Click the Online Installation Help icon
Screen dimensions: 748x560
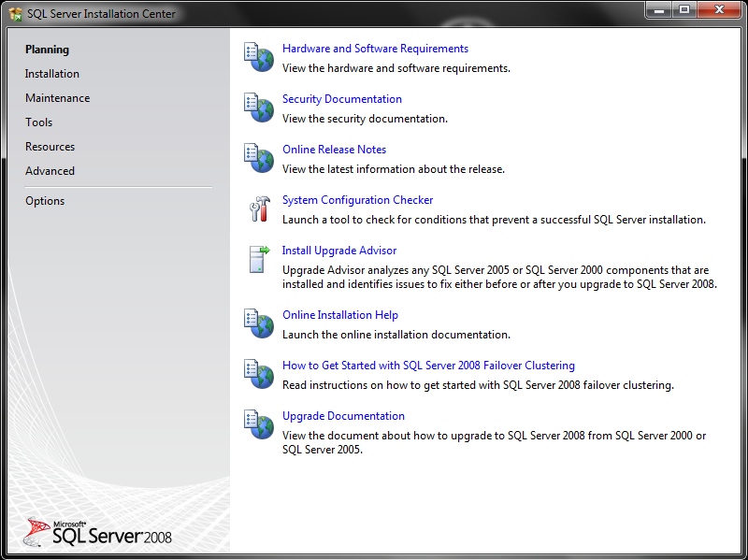pos(258,323)
